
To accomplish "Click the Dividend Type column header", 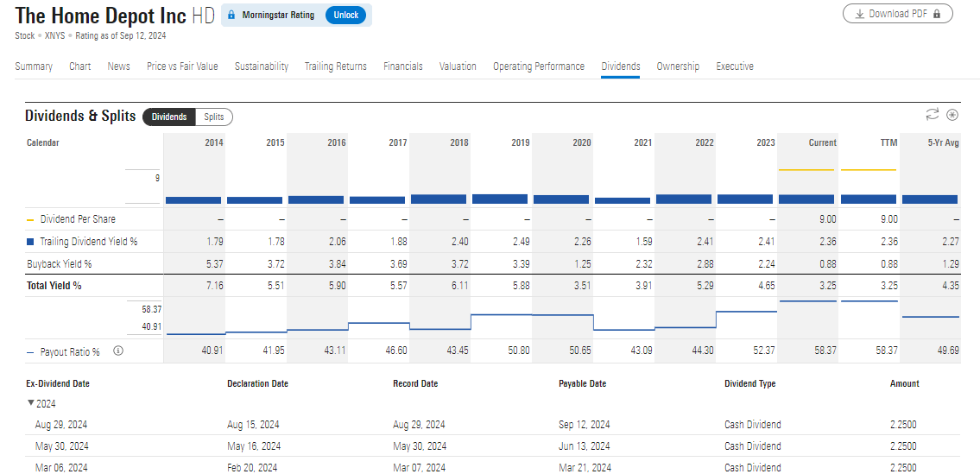I will click(750, 383).
